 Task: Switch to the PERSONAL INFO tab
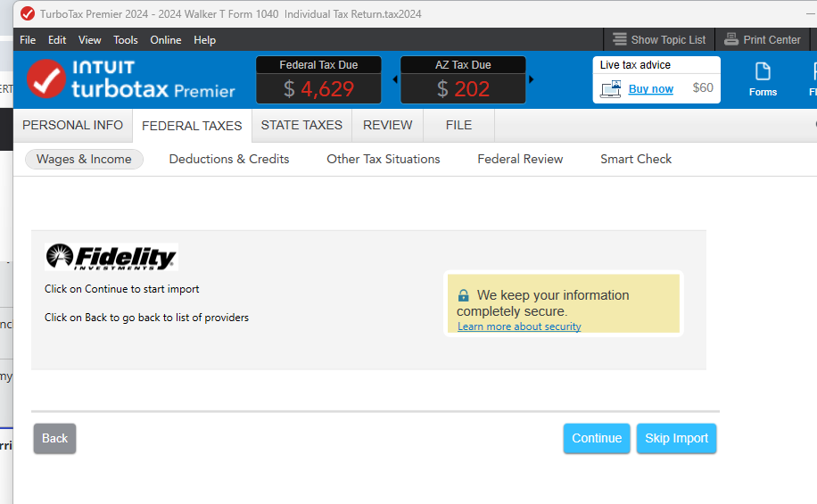pos(73,126)
